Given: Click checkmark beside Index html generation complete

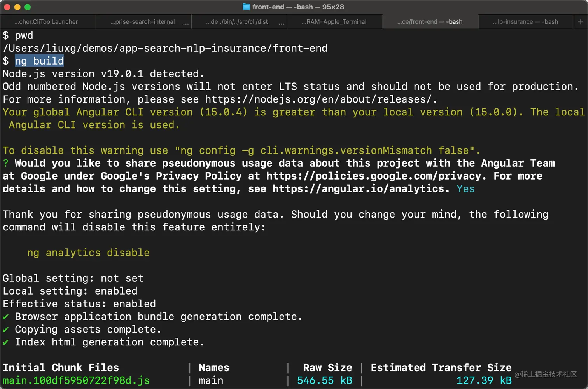Looking at the screenshot, I should click(6, 343).
